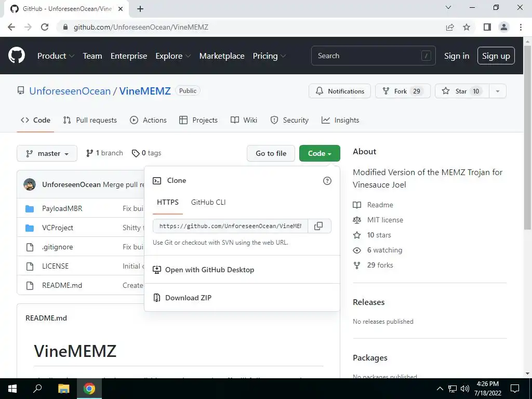This screenshot has height=399, width=532.
Task: Click the PayloadMBR folder icon
Action: [30, 208]
